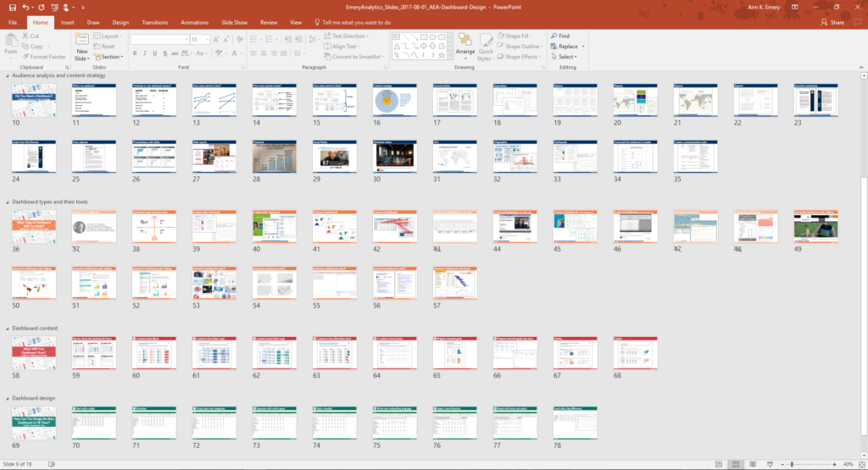Click the zoom in plus button
The image size is (868, 470).
834,464
